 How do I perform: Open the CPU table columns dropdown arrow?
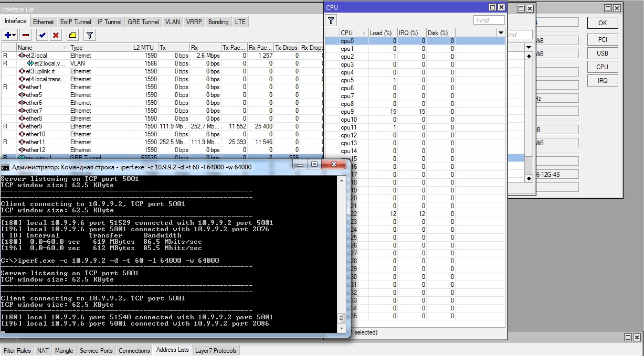point(501,33)
